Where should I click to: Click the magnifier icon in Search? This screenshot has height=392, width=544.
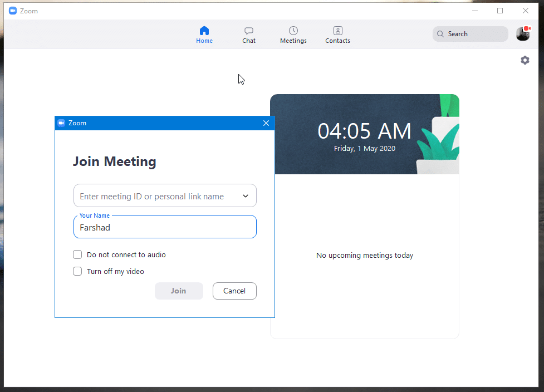pyautogui.click(x=440, y=34)
